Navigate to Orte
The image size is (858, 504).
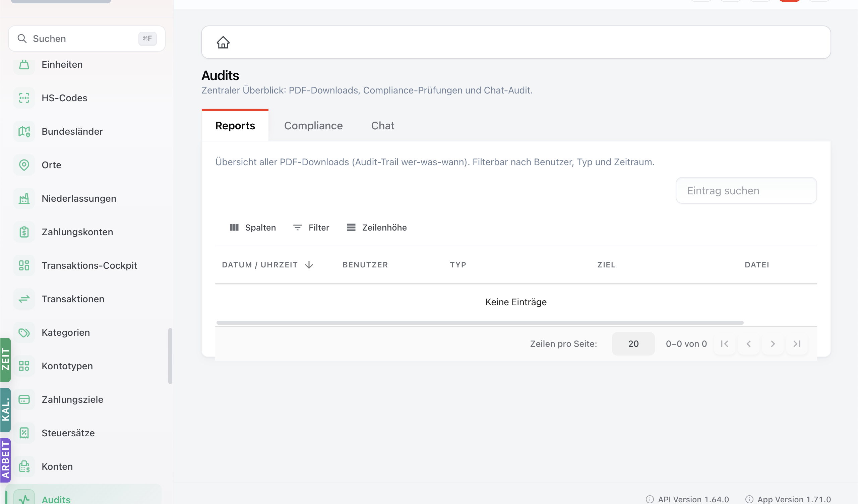tap(51, 165)
